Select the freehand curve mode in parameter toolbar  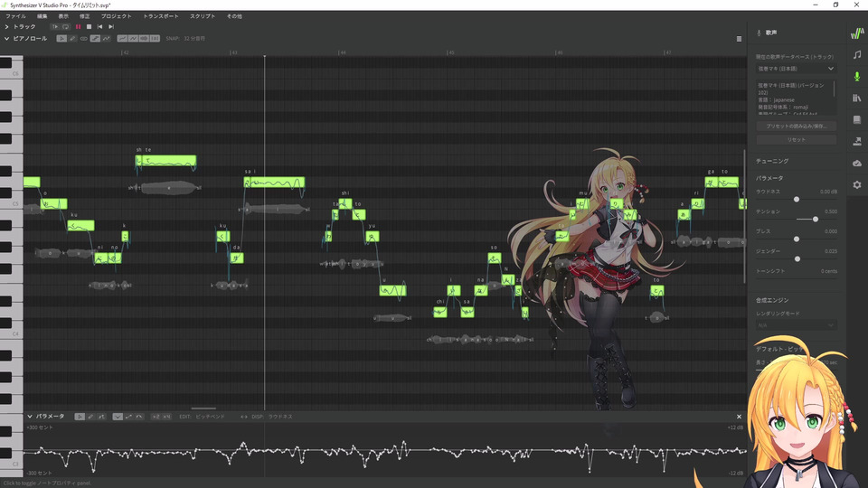118,417
